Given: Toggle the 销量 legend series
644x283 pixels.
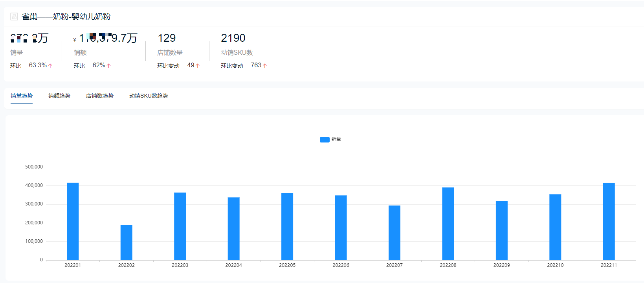Looking at the screenshot, I should point(336,139).
